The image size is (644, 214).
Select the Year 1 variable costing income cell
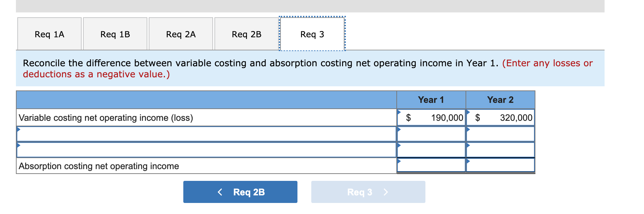pyautogui.click(x=431, y=117)
